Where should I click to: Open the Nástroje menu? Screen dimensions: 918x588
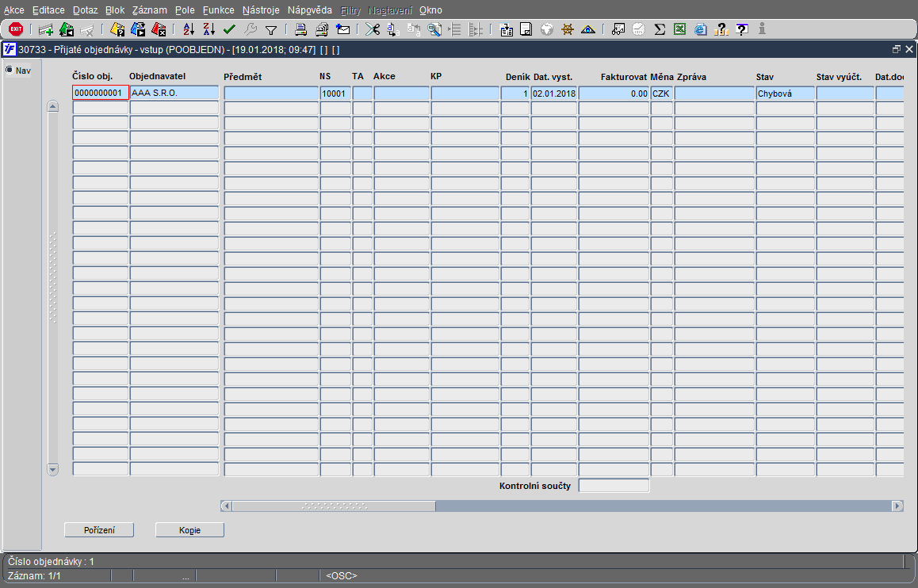coord(261,10)
